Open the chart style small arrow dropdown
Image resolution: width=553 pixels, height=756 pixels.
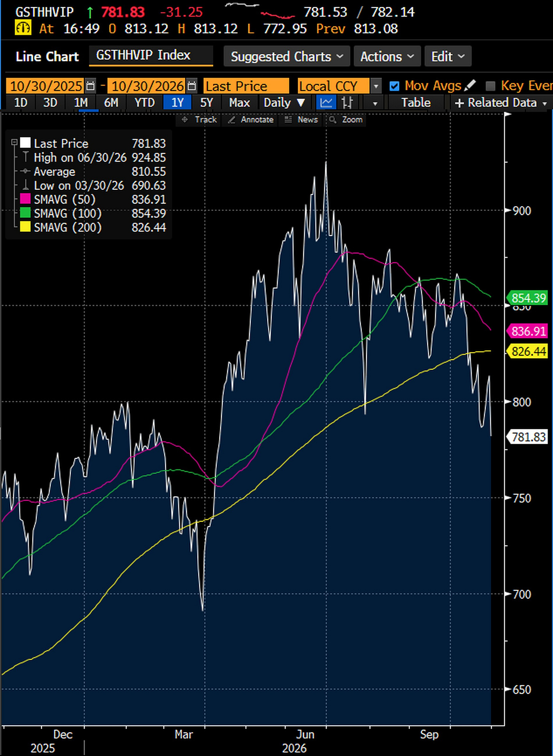click(375, 103)
